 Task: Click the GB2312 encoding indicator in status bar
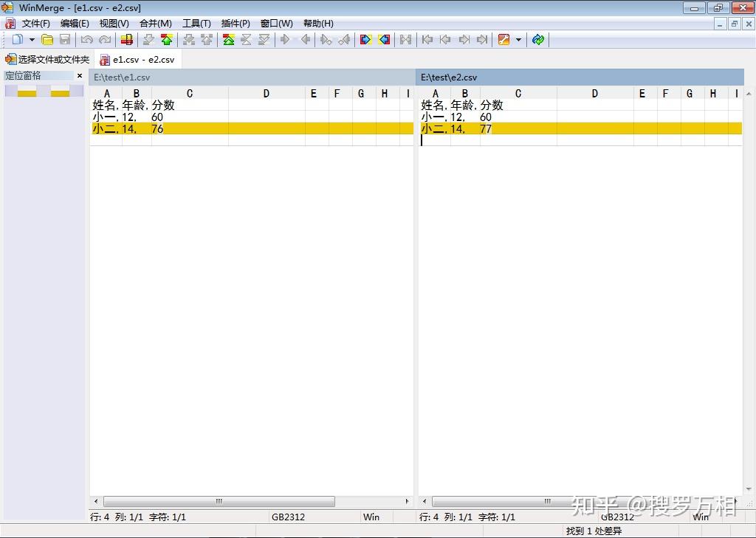point(288,517)
